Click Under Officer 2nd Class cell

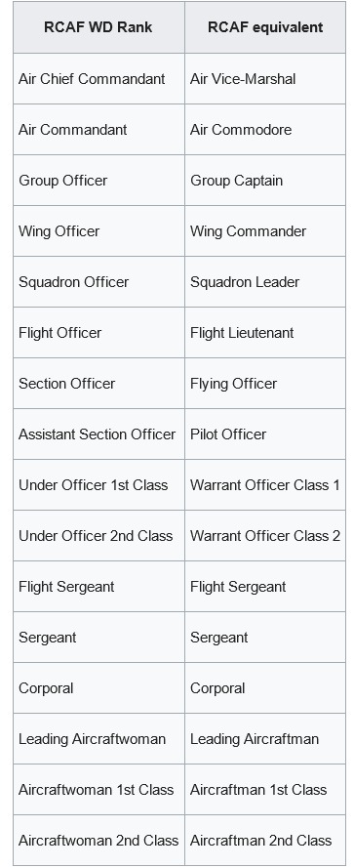coord(98,536)
